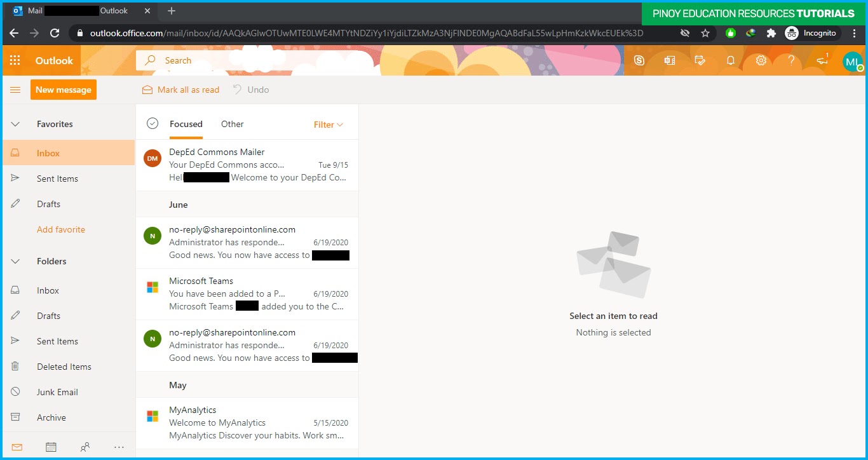The image size is (868, 460).
Task: Click Mark all as read
Action: tap(180, 90)
